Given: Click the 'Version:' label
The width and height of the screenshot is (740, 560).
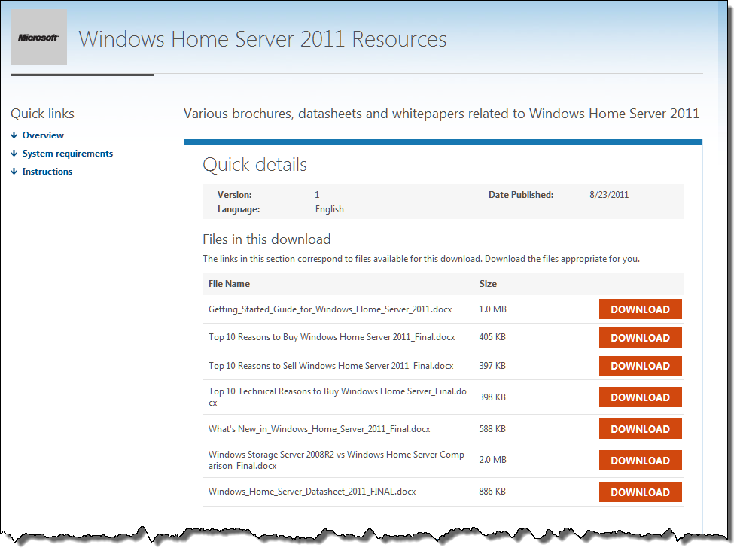Looking at the screenshot, I should [235, 195].
